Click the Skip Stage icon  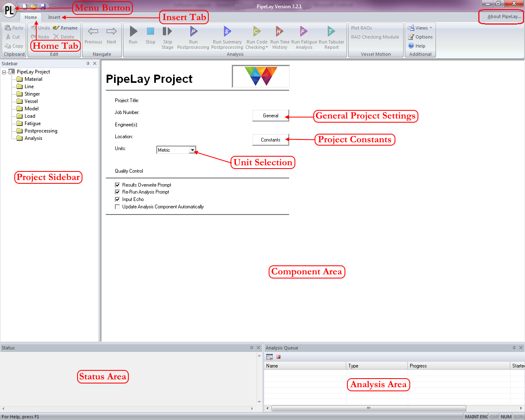coord(167,32)
